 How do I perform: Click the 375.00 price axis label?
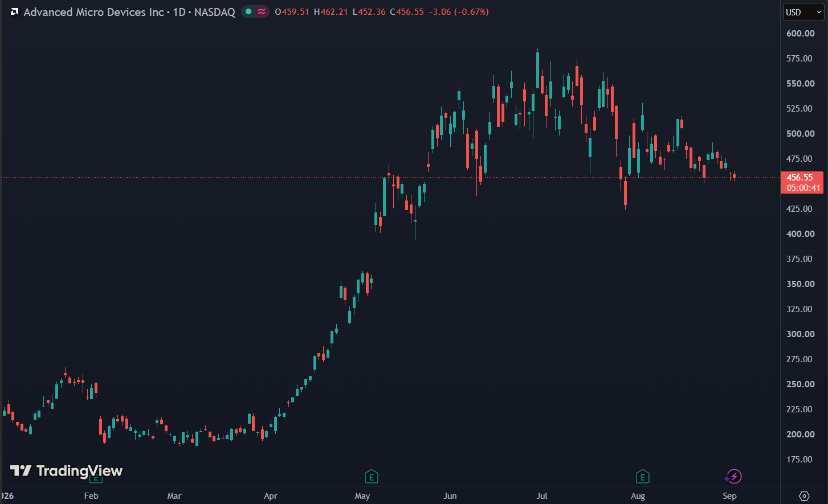[x=801, y=259]
